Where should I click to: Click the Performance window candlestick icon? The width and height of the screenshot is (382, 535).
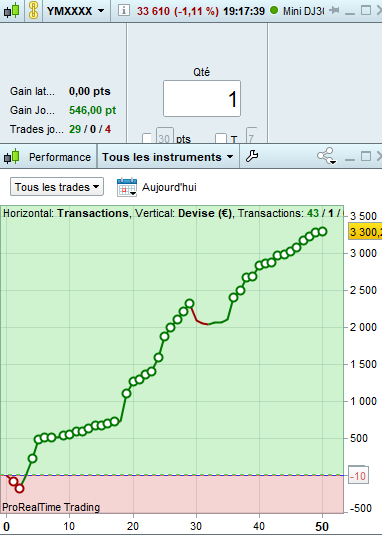coord(11,157)
